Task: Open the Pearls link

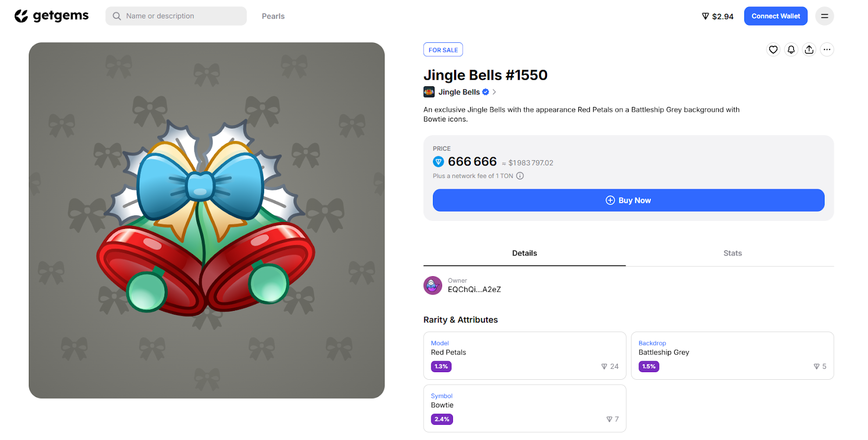Action: 273,16
